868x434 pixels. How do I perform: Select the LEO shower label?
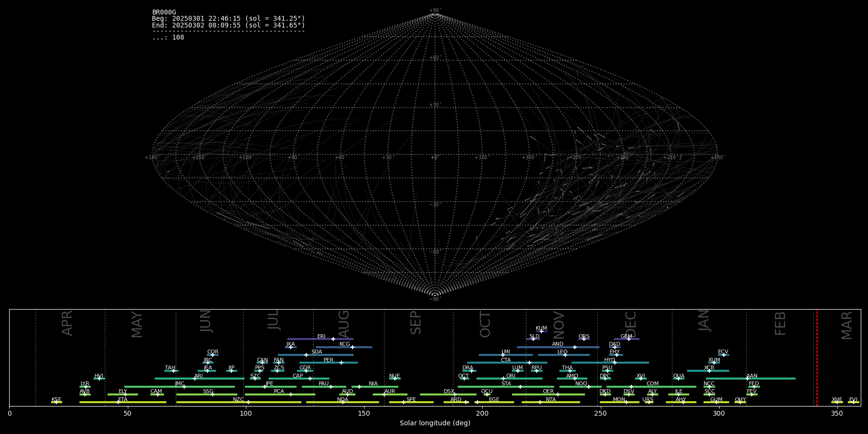pyautogui.click(x=563, y=352)
